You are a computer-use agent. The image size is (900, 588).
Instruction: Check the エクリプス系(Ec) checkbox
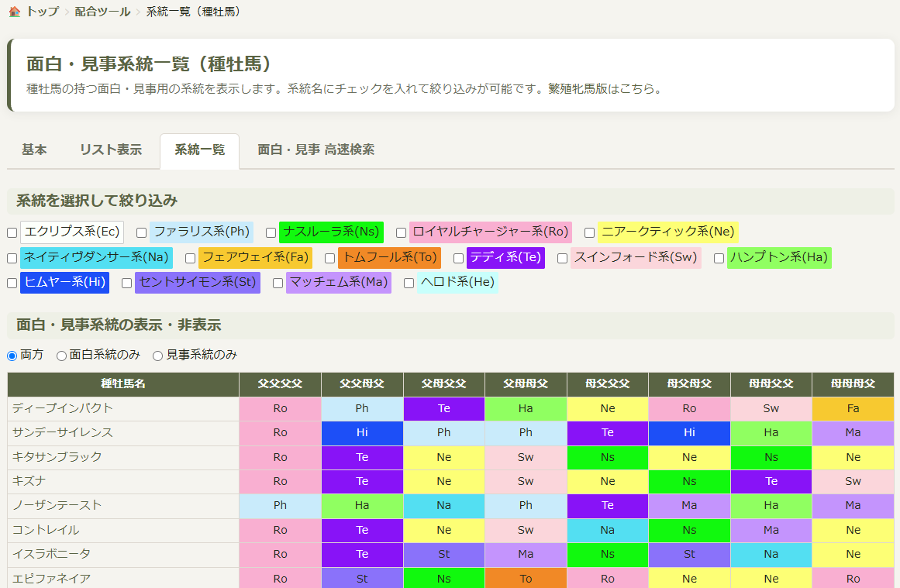12,232
